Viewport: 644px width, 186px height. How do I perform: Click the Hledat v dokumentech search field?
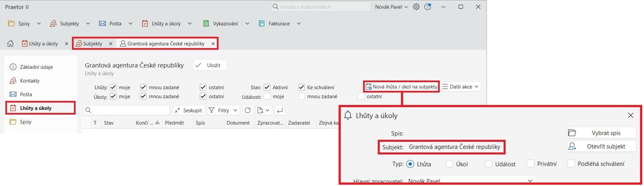pos(320,7)
